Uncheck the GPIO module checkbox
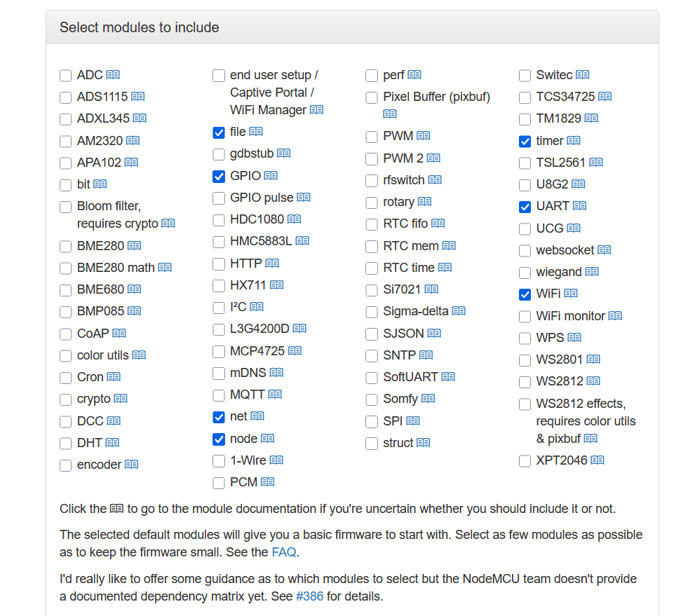 pyautogui.click(x=219, y=176)
